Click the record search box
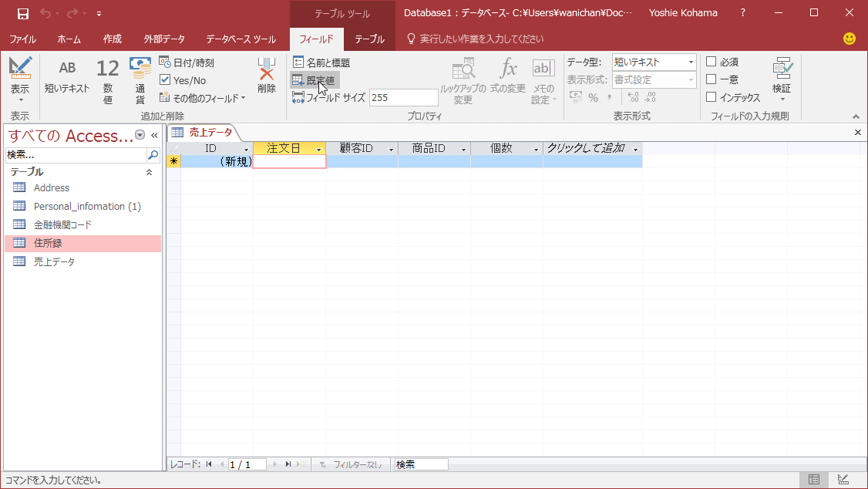868x489 pixels. pyautogui.click(x=421, y=464)
